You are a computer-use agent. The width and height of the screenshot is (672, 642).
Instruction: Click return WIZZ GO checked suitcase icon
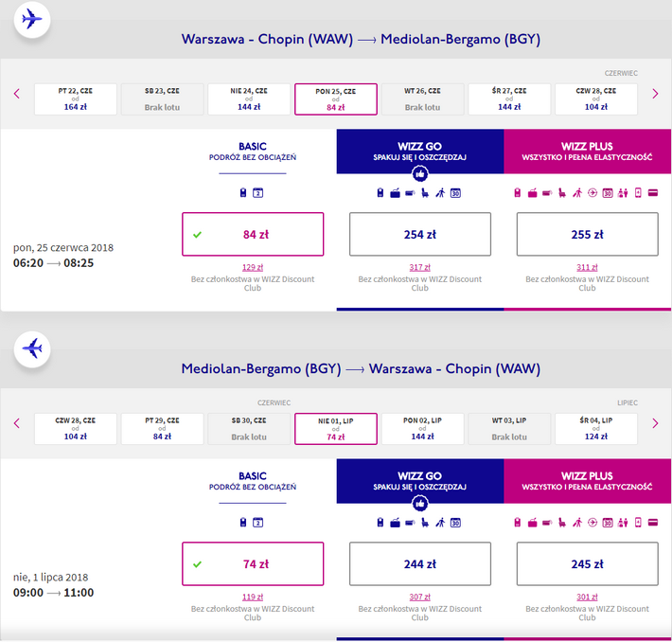(x=395, y=524)
